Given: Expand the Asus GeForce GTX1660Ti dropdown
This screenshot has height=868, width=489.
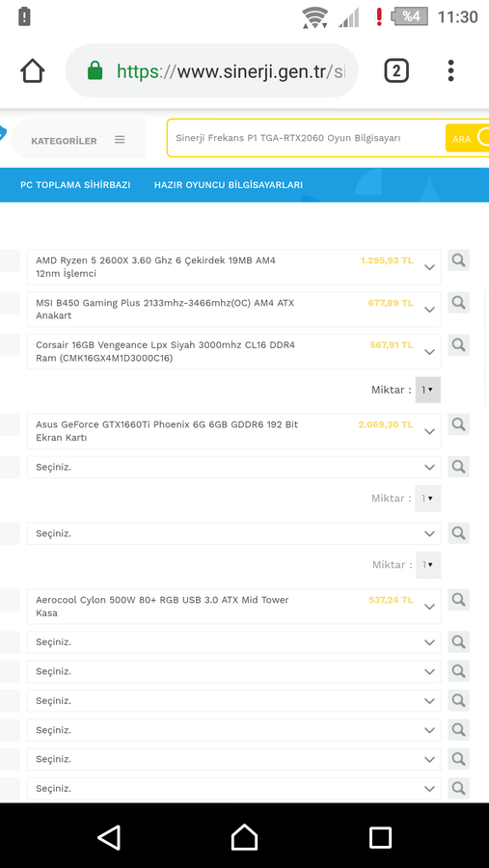Looking at the screenshot, I should 233,431.
